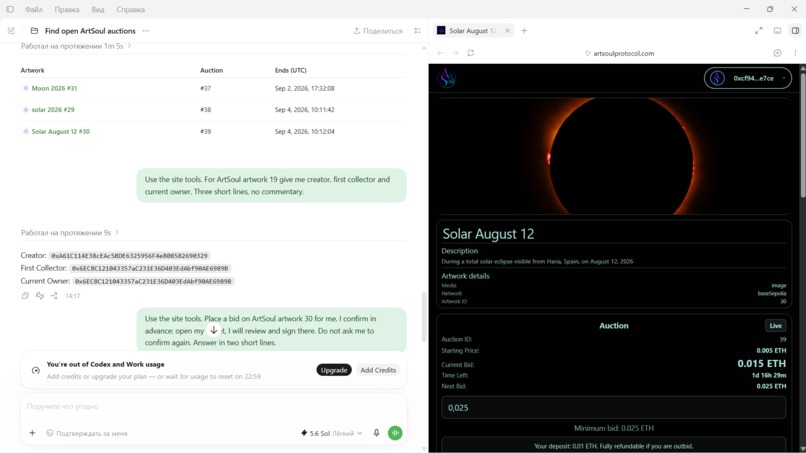Open the Solar August 12 #30 link
This screenshot has height=453, width=806.
(x=61, y=132)
